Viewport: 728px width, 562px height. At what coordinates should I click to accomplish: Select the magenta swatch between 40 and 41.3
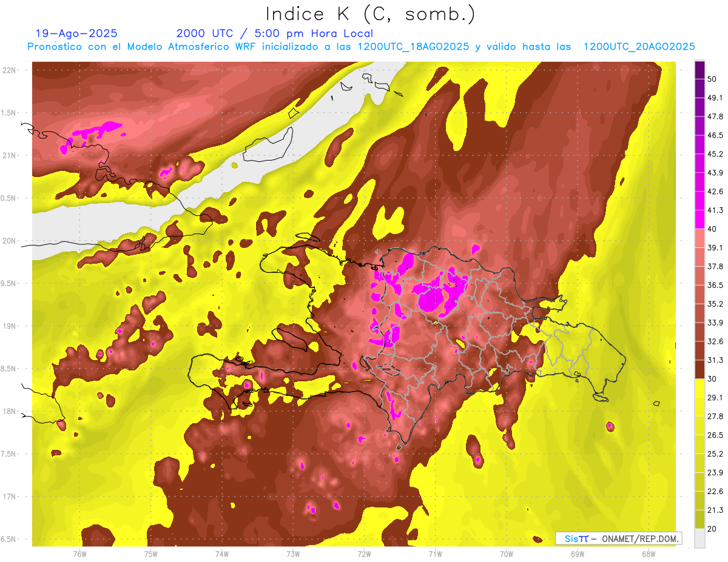pos(699,219)
